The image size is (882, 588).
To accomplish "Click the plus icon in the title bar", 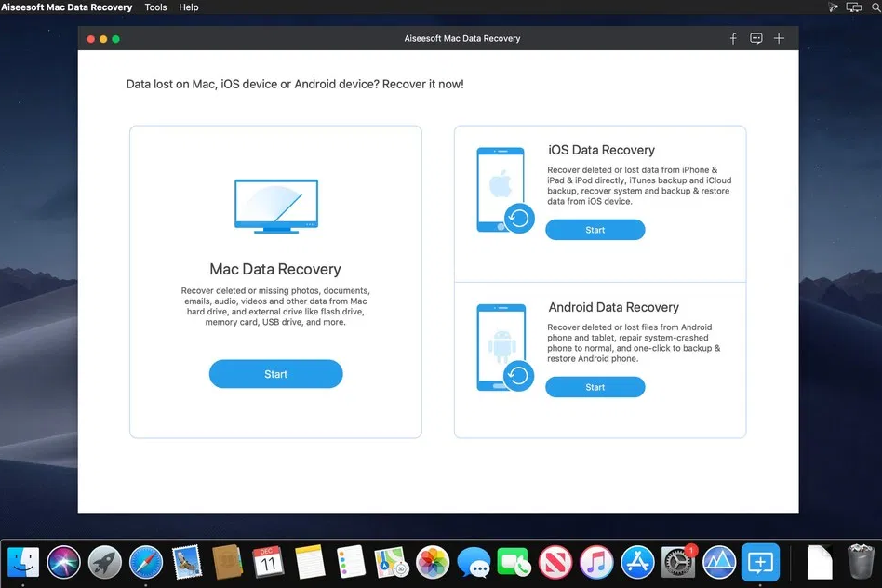I will 780,38.
